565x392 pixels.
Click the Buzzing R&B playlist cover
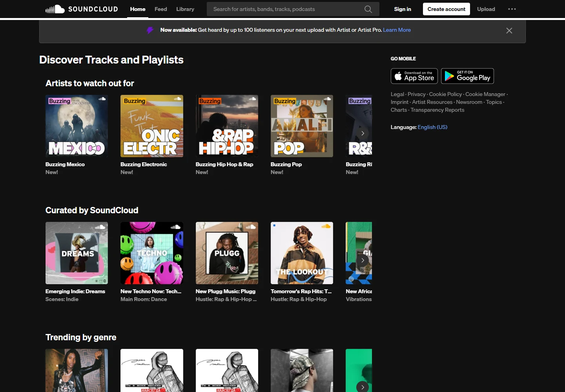pos(359,126)
